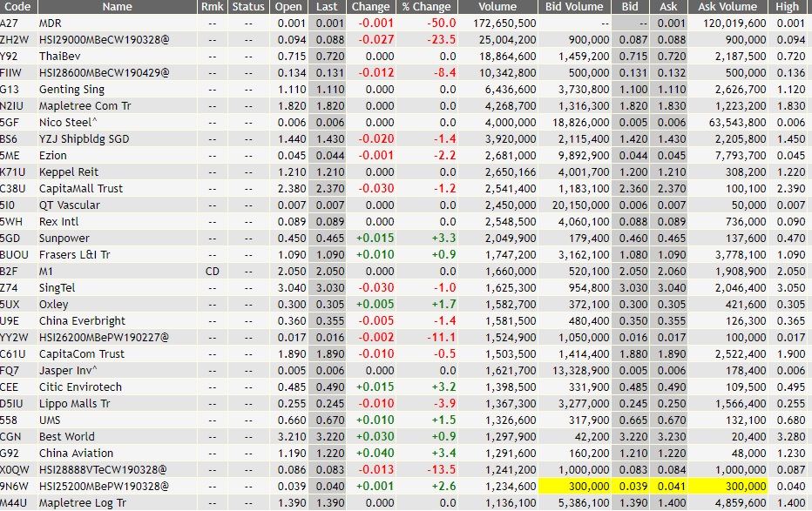Select China Everbright stock name
The image size is (812, 511).
[x=82, y=321]
